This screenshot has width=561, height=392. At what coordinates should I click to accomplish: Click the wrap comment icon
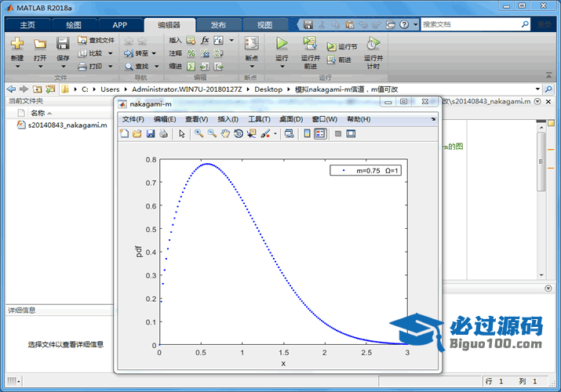[218, 53]
